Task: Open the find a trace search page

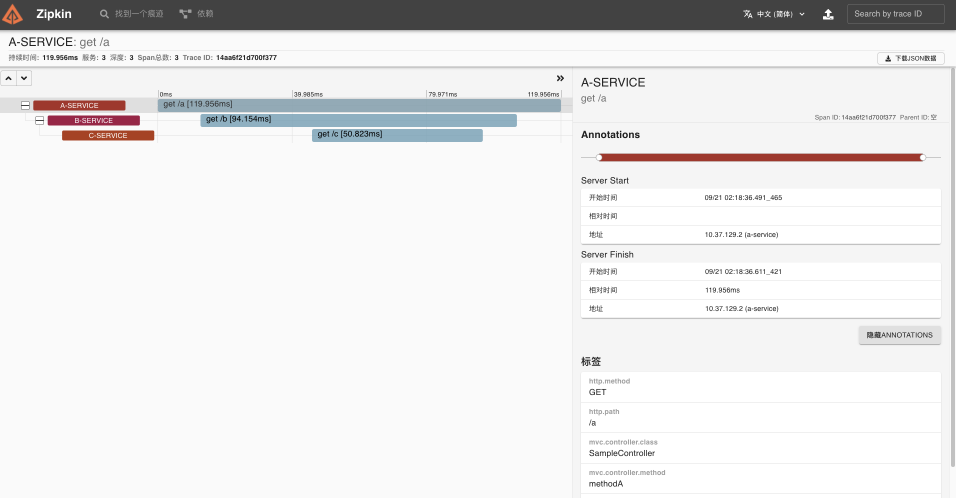Action: 132,13
